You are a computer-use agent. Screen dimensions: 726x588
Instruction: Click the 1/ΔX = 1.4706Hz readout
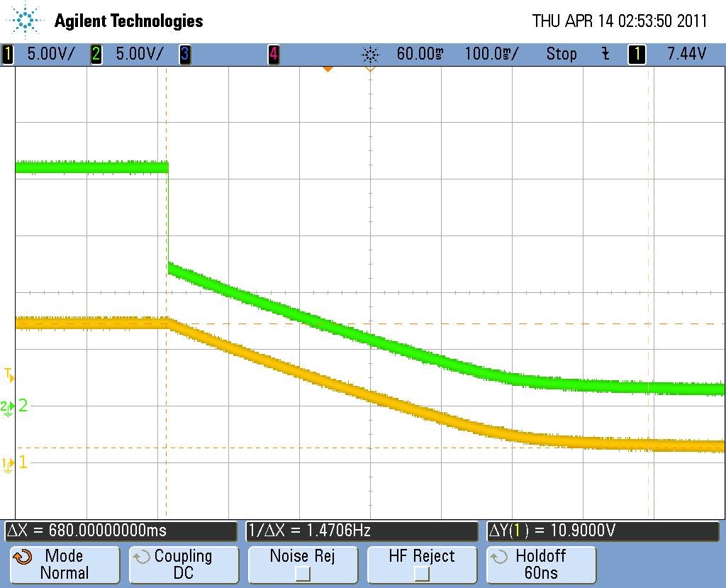point(362,531)
